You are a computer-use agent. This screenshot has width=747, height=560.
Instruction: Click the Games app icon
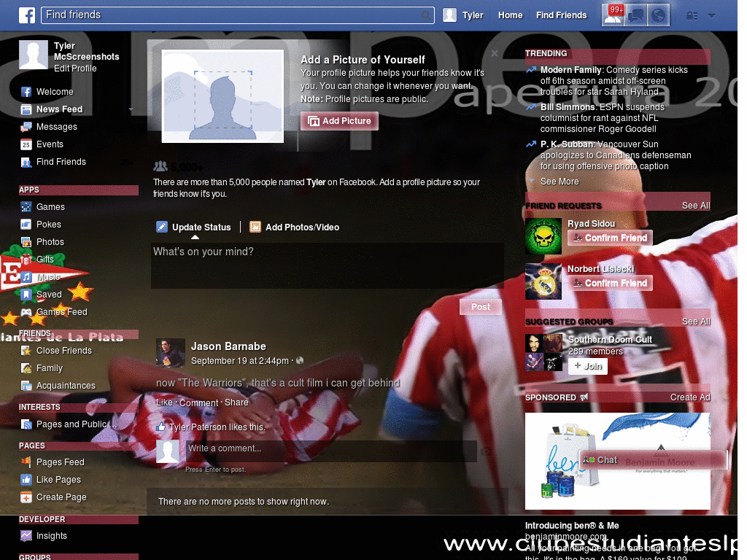(26, 207)
